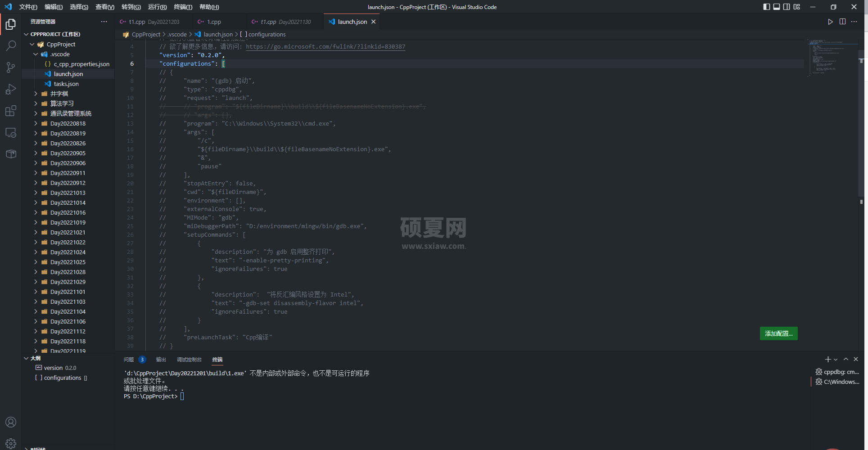868x450 pixels.
Task: Open the 文件(F) menu
Action: pyautogui.click(x=28, y=7)
